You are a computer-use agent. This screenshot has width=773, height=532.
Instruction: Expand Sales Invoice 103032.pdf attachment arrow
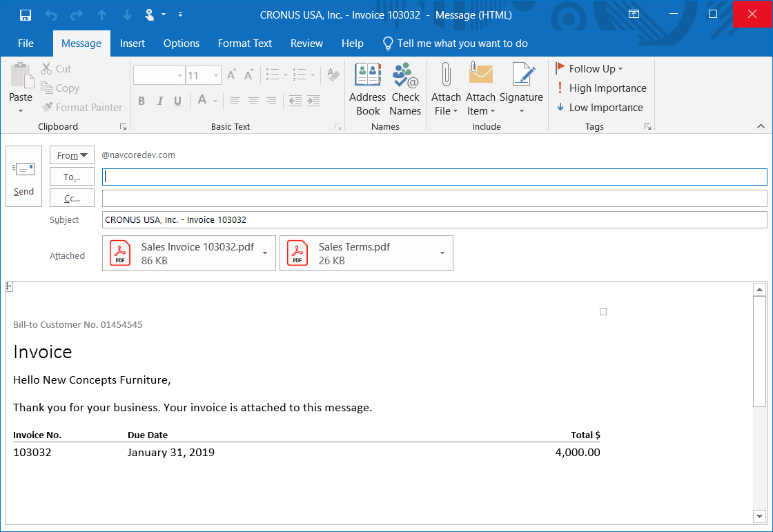265,253
